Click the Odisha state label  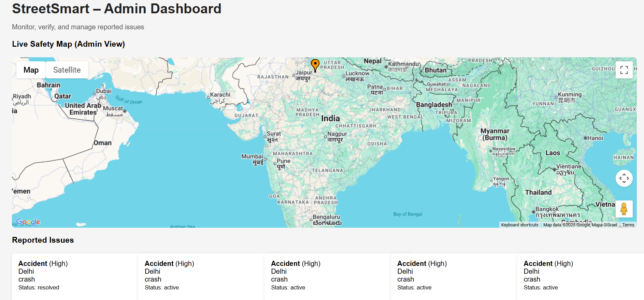(x=377, y=144)
